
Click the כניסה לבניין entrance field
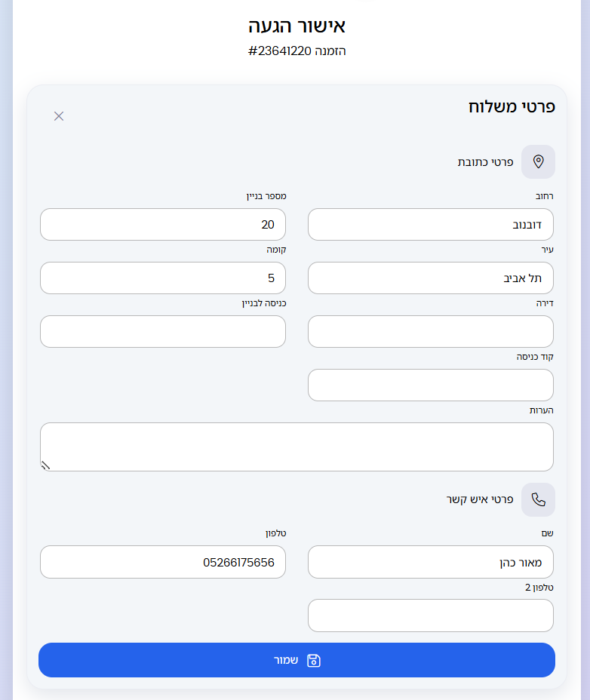pos(162,332)
